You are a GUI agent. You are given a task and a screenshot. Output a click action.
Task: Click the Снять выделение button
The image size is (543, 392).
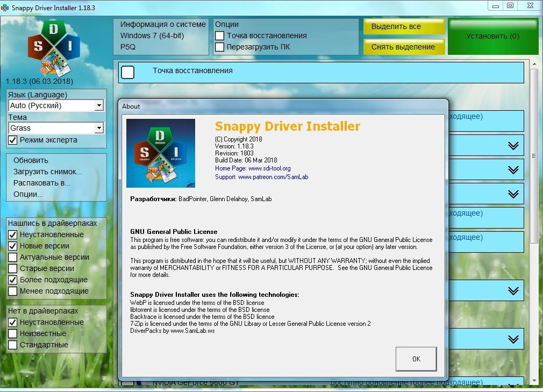404,47
